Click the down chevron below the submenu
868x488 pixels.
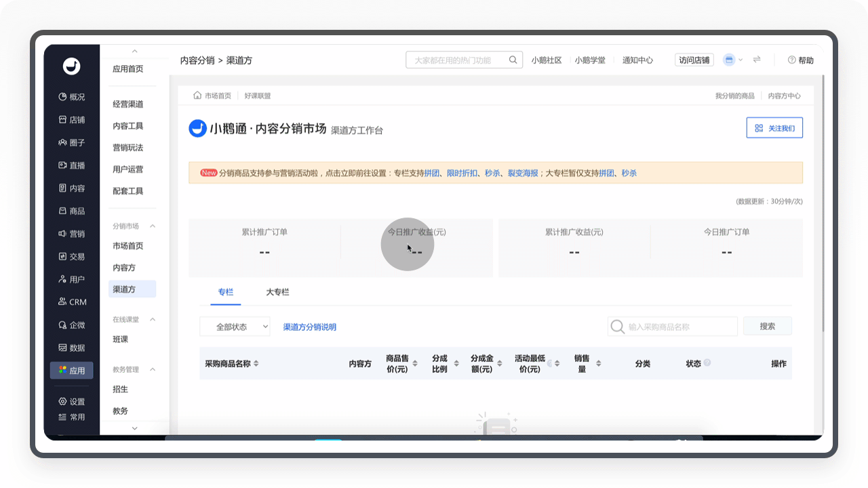[x=134, y=428]
